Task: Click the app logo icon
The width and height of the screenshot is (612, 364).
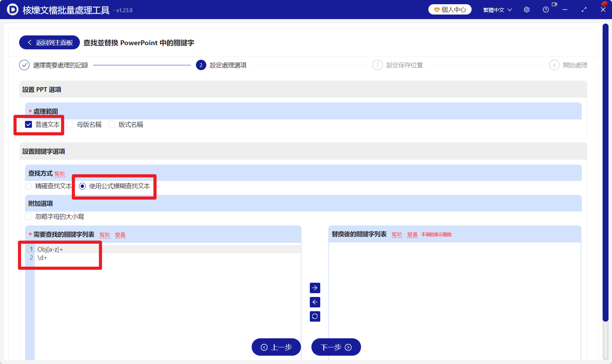Action: coord(13,9)
